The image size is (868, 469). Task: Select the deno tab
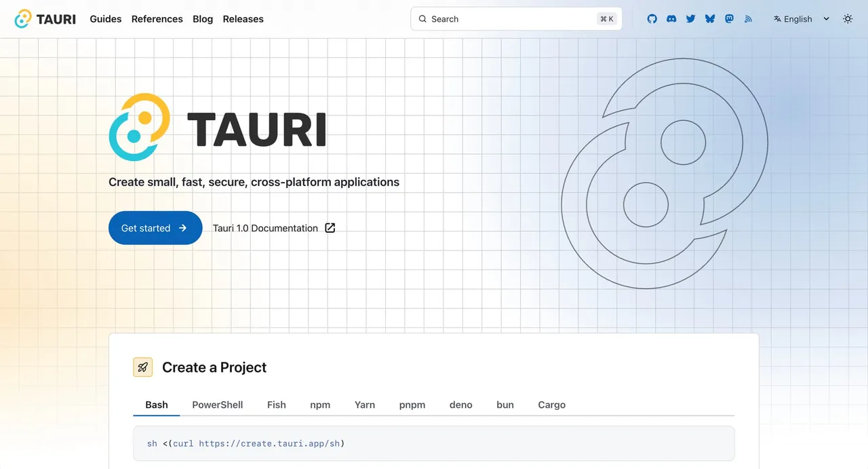461,405
